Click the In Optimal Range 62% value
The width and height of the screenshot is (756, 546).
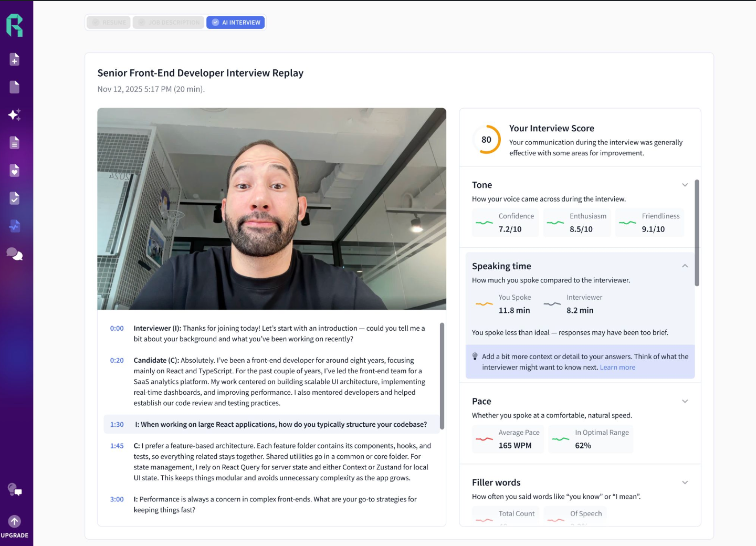pyautogui.click(x=583, y=446)
